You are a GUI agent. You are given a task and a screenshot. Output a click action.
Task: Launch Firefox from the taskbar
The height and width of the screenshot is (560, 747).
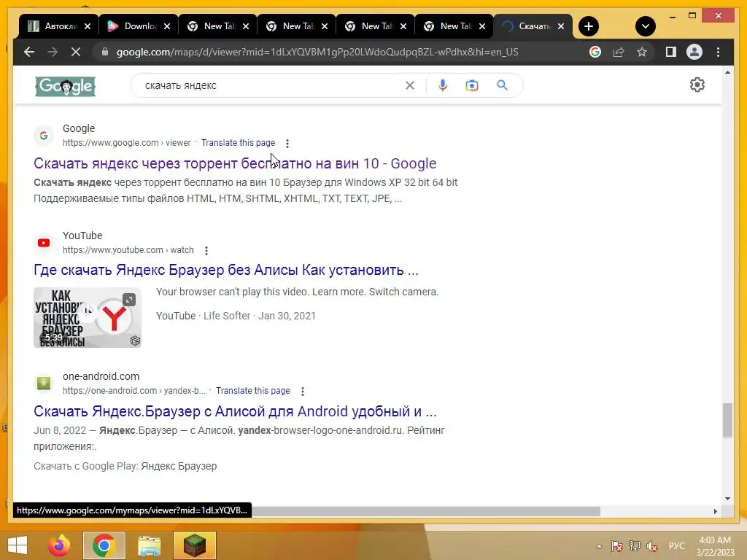coord(59,545)
